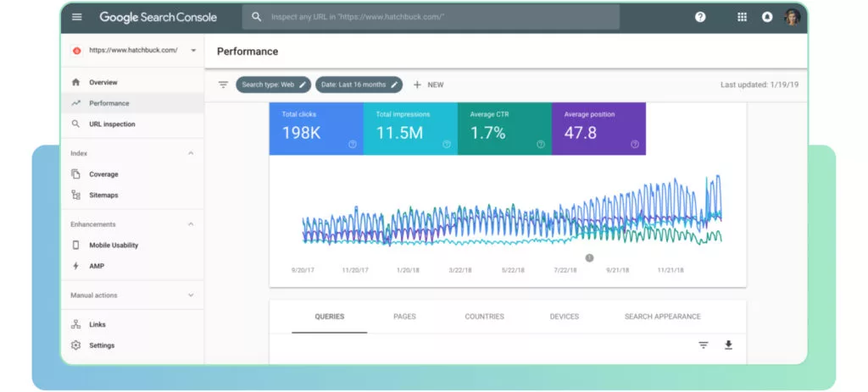Click the filter bar lines icon
The width and height of the screenshot is (868, 392).
coord(223,85)
